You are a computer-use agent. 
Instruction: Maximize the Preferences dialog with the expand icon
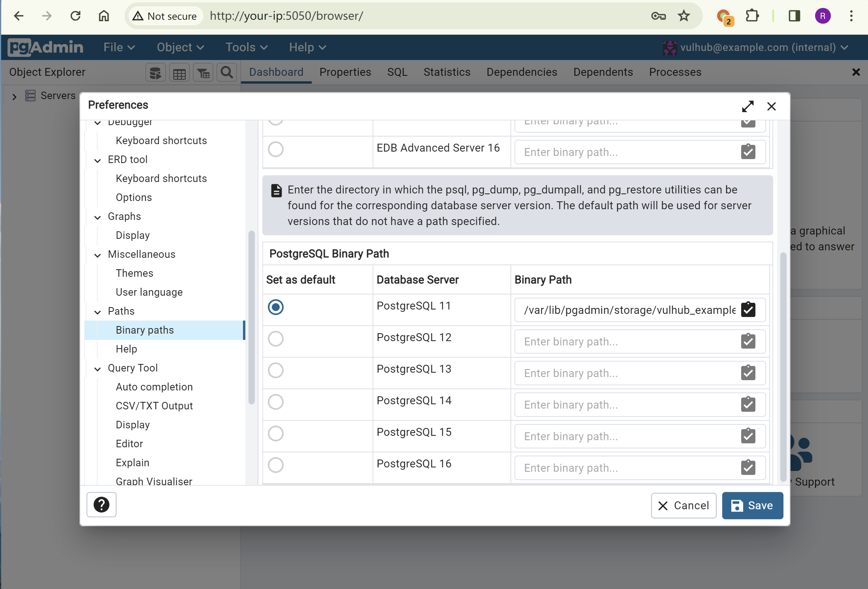tap(747, 106)
